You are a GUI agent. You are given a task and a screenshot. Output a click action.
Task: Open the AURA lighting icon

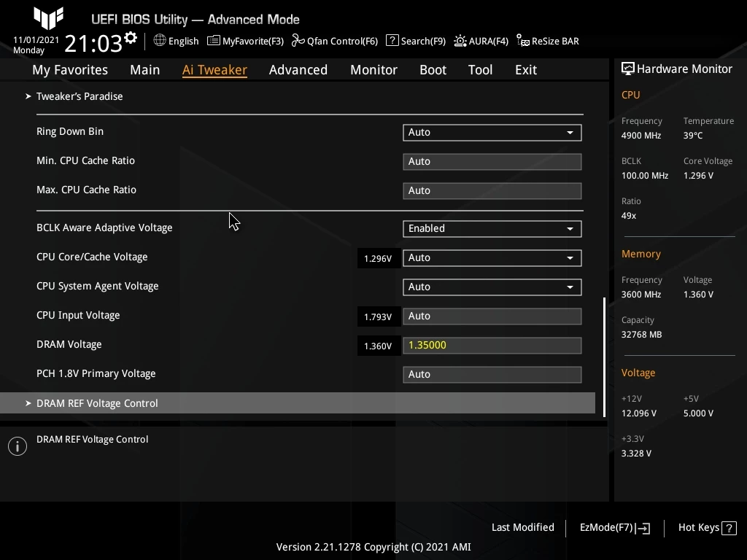pos(460,41)
